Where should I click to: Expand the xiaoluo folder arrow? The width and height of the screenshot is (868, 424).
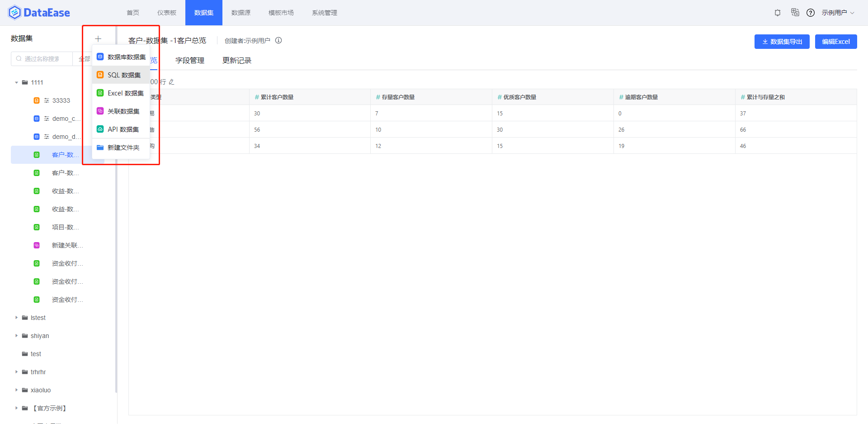16,390
